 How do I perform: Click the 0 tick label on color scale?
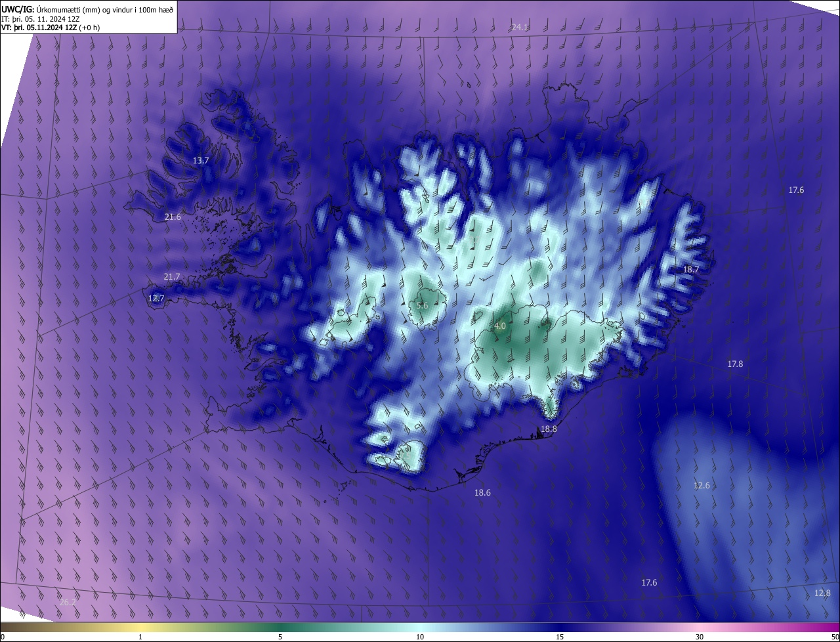click(3, 637)
